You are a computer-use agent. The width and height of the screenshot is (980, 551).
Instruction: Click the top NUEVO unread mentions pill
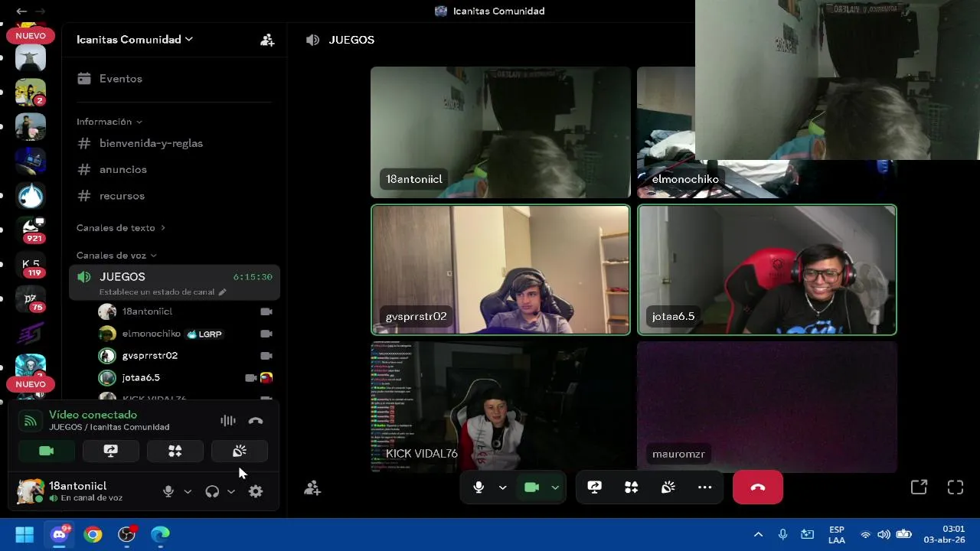31,36
